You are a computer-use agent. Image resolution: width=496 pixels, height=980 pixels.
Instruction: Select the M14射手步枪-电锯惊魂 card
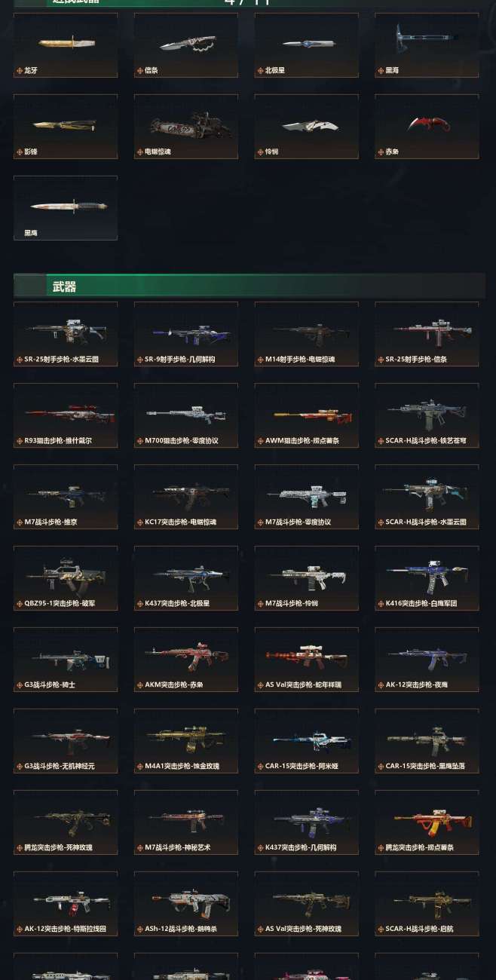click(x=306, y=334)
